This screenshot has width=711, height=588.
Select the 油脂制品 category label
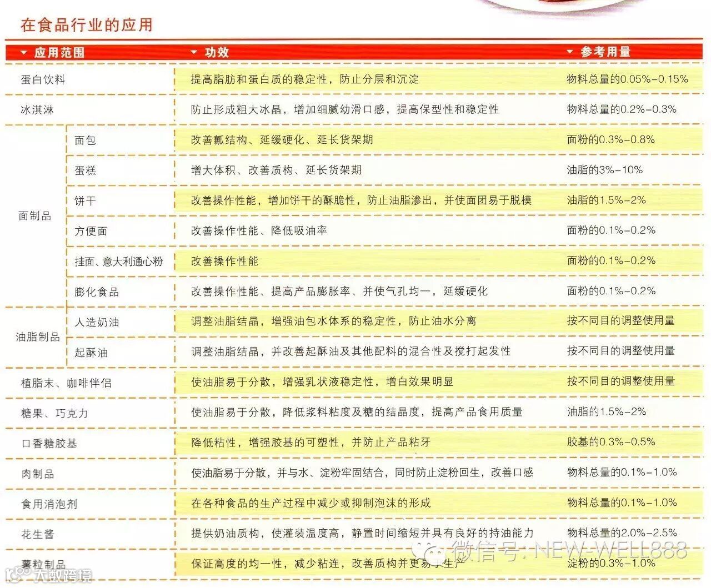pos(38,337)
